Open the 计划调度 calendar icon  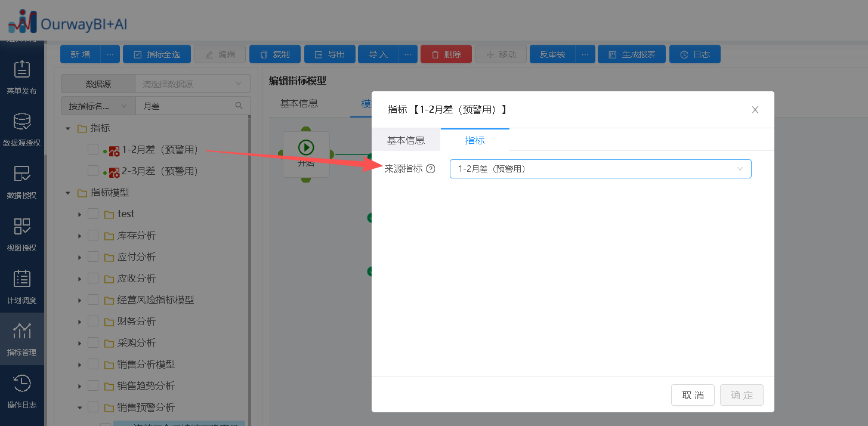click(x=22, y=279)
